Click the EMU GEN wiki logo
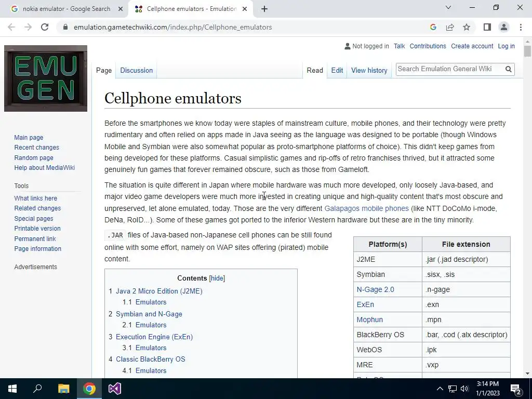Viewport: 532px width, 399px height. [46, 78]
